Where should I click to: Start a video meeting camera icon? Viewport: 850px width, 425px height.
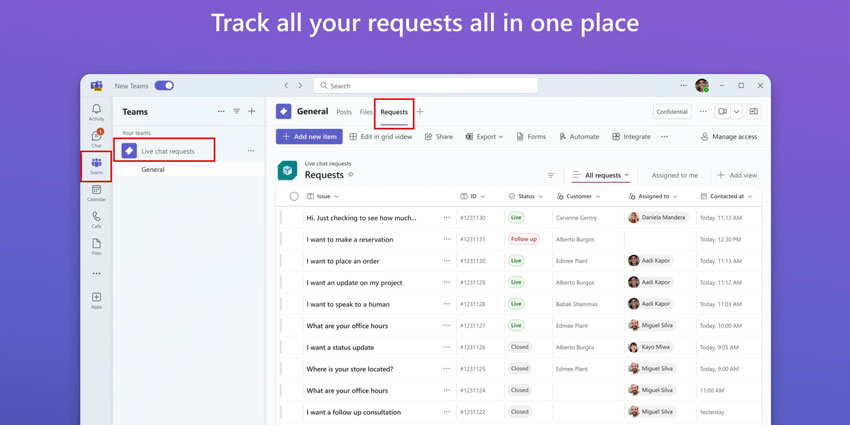[x=723, y=111]
